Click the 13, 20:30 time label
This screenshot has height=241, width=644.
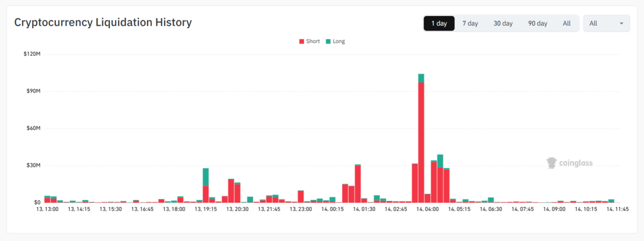pyautogui.click(x=237, y=210)
